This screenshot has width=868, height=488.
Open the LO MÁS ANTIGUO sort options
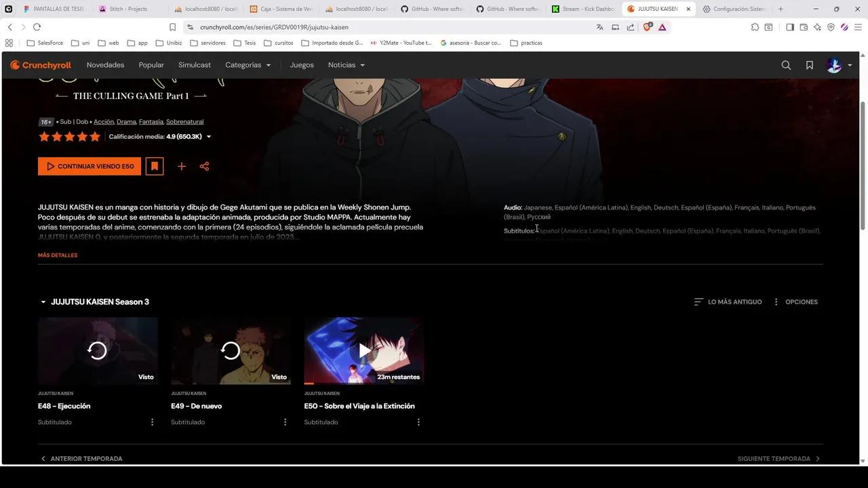coord(728,302)
